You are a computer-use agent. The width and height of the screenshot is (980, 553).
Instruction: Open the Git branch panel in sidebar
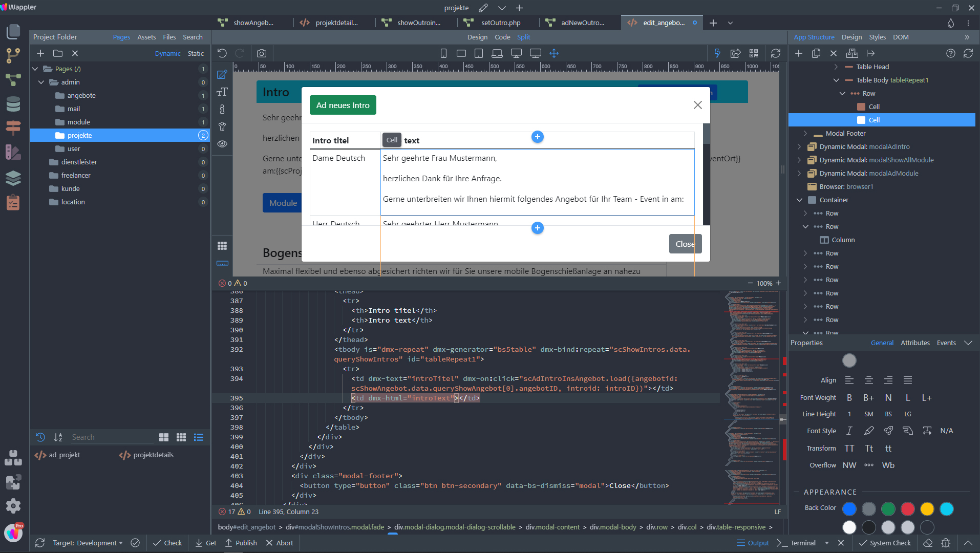pos(13,55)
